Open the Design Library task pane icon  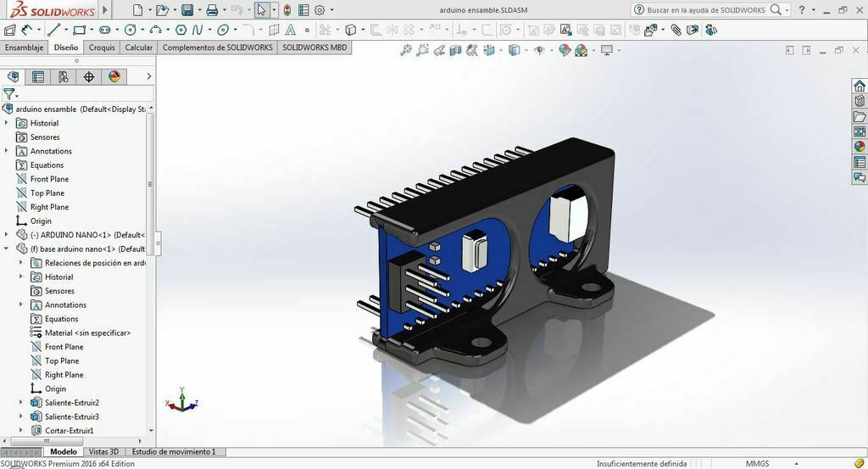(860, 101)
